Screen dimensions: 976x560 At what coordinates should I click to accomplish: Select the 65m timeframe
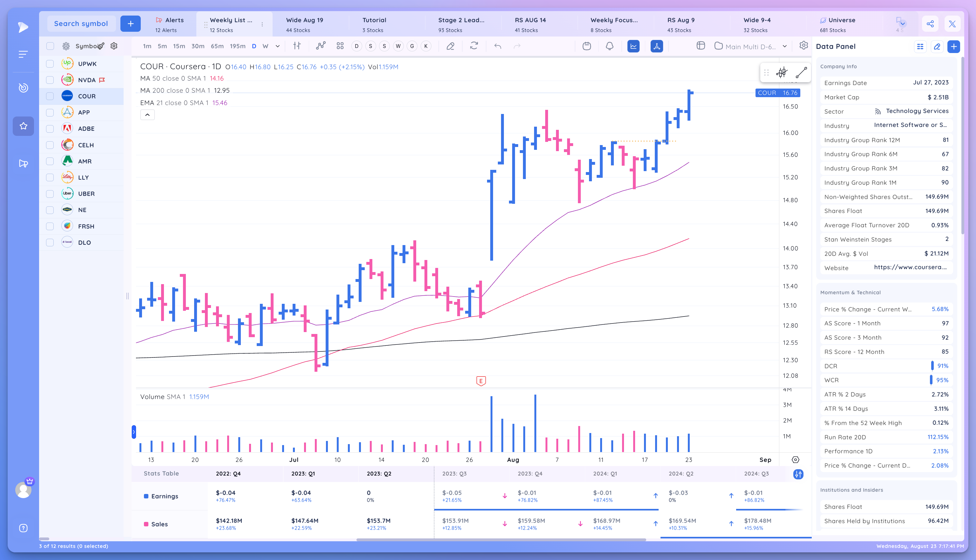(x=217, y=46)
